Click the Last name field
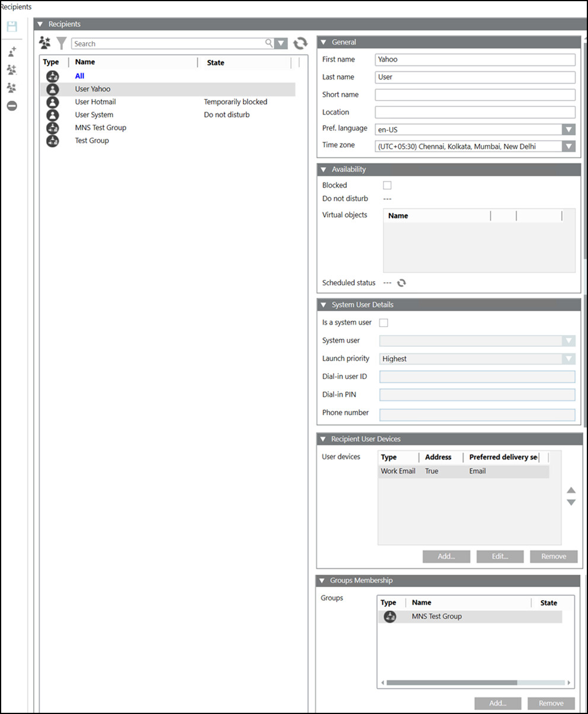The image size is (588, 714). (475, 77)
